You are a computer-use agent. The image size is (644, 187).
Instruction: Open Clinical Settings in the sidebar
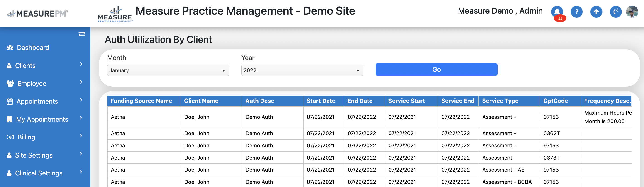(39, 173)
